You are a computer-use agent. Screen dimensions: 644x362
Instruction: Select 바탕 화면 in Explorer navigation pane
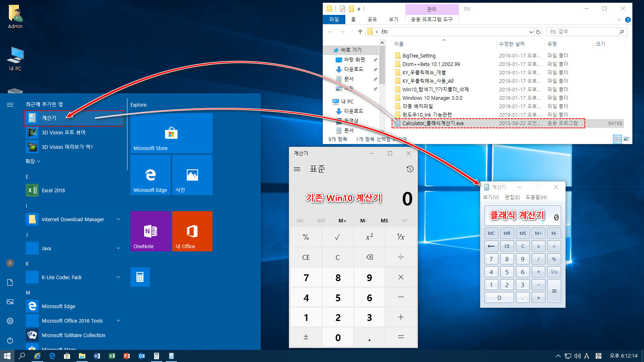(354, 60)
